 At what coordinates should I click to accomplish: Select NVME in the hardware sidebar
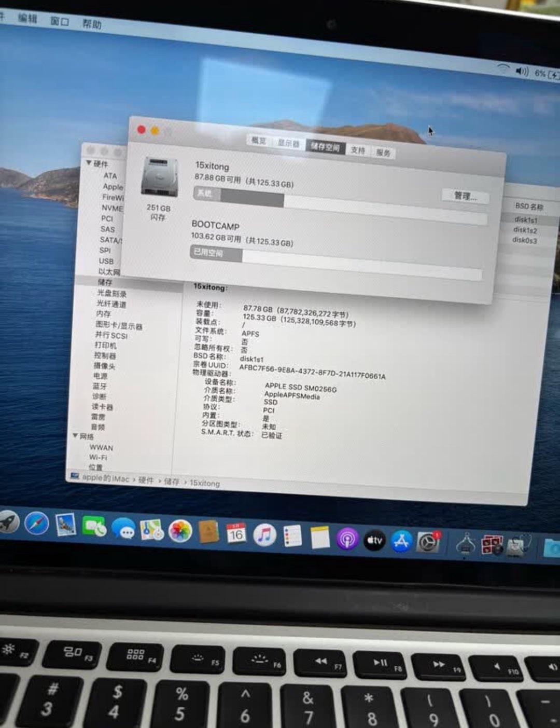pos(112,208)
